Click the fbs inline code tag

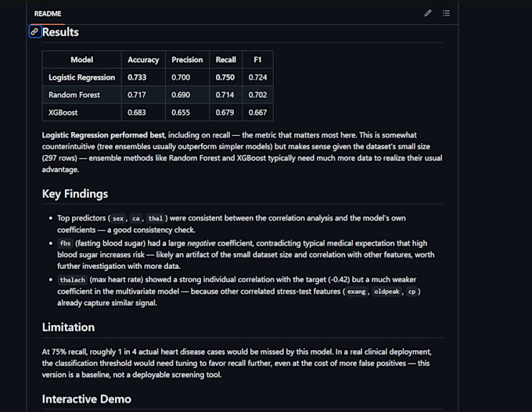[65, 243]
